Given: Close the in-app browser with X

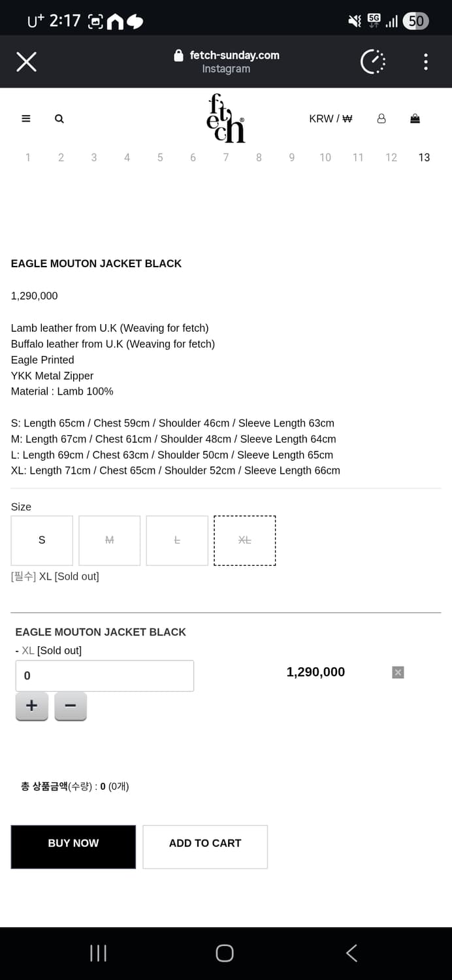Looking at the screenshot, I should coord(26,62).
